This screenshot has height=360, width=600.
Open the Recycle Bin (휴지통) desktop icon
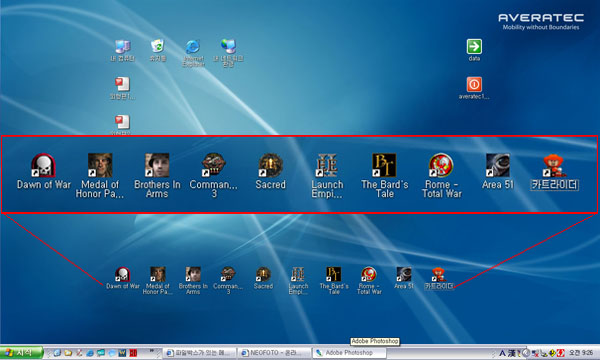pyautogui.click(x=158, y=50)
